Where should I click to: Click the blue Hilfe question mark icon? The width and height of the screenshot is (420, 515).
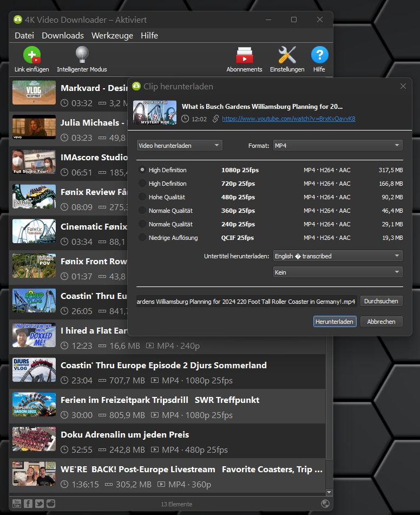pos(319,55)
